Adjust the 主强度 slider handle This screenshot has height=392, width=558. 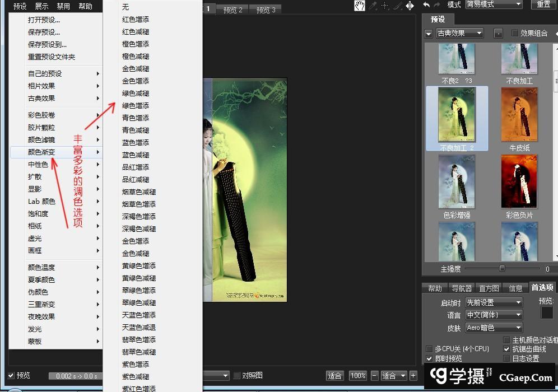[x=502, y=268]
